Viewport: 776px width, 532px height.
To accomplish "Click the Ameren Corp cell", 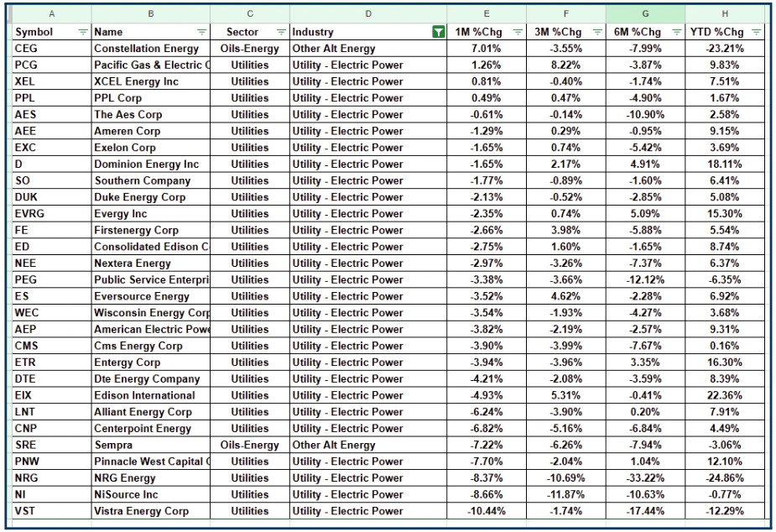I will coord(151,131).
